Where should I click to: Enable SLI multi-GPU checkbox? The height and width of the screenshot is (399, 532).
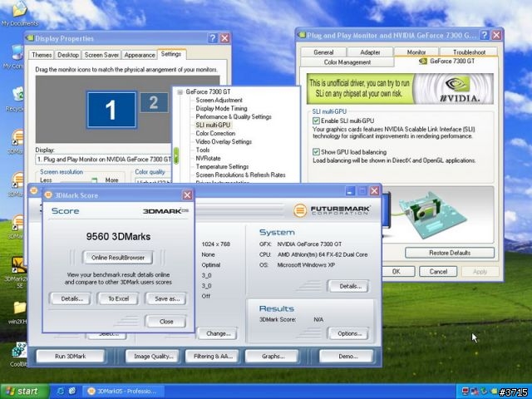click(x=316, y=121)
